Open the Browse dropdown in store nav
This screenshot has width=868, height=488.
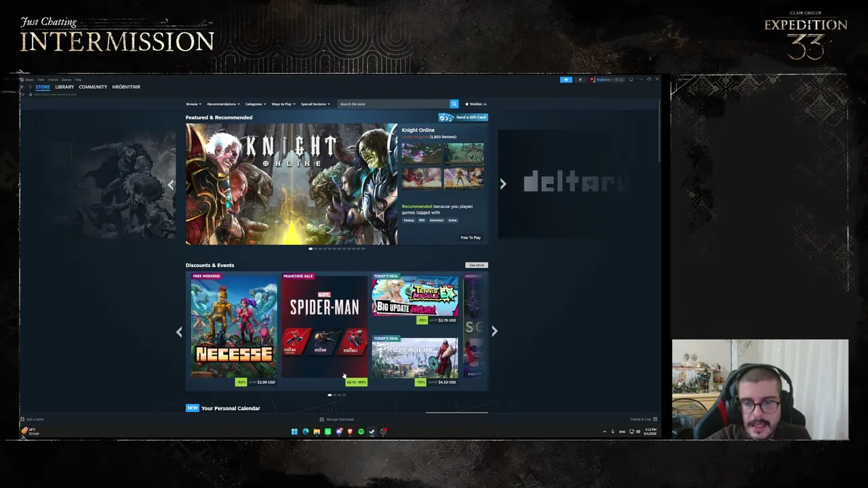[x=193, y=104]
